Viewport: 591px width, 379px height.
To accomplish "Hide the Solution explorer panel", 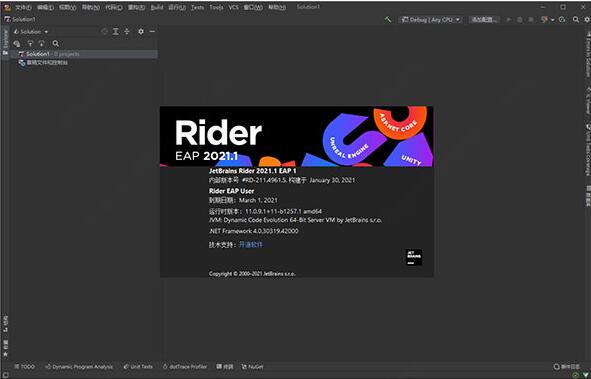I will (x=152, y=32).
